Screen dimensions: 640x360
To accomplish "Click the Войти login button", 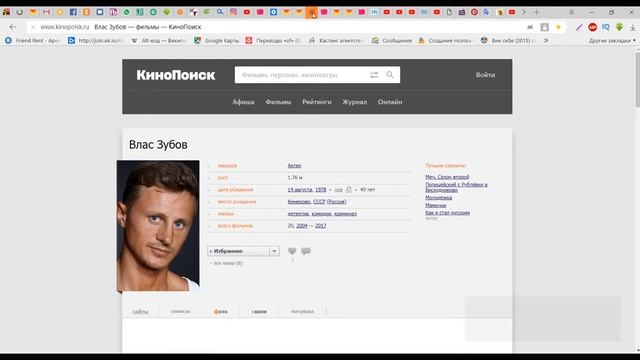I will 485,75.
